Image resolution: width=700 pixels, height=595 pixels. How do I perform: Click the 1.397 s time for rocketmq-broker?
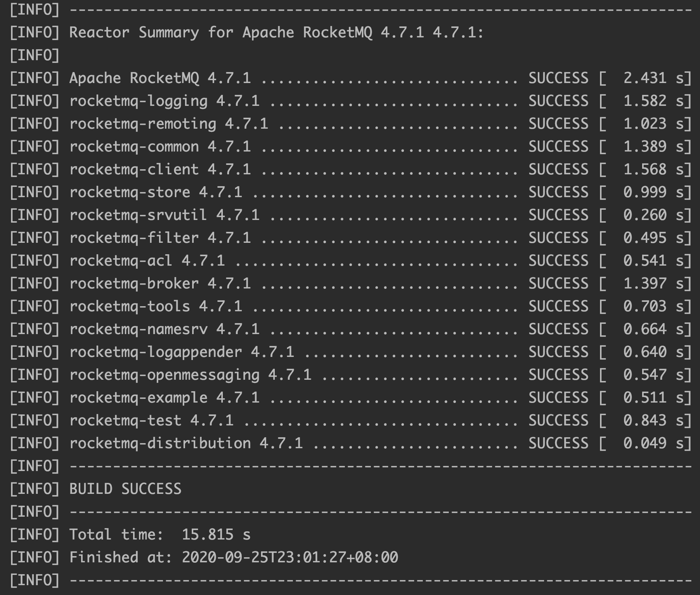pos(654,283)
